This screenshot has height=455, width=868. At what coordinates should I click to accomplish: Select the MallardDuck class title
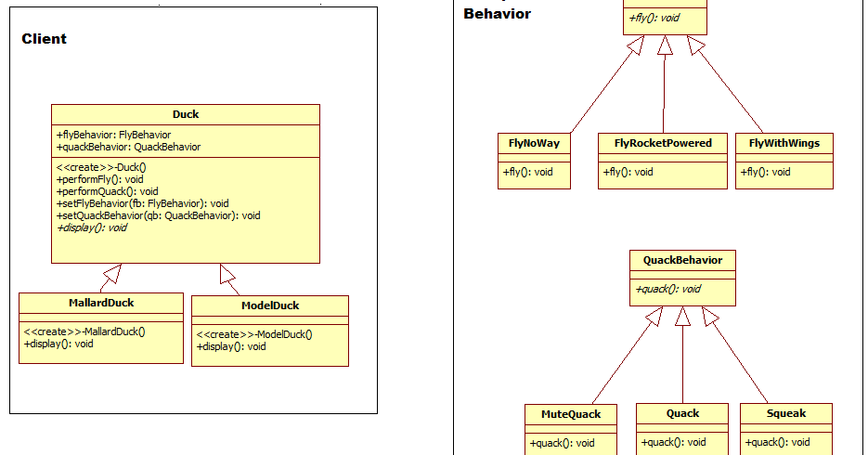(101, 303)
